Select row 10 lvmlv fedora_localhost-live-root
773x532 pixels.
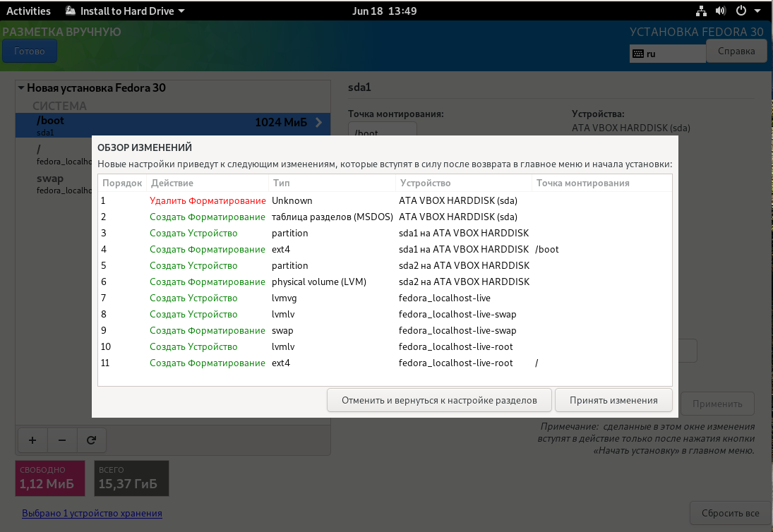tap(385, 346)
